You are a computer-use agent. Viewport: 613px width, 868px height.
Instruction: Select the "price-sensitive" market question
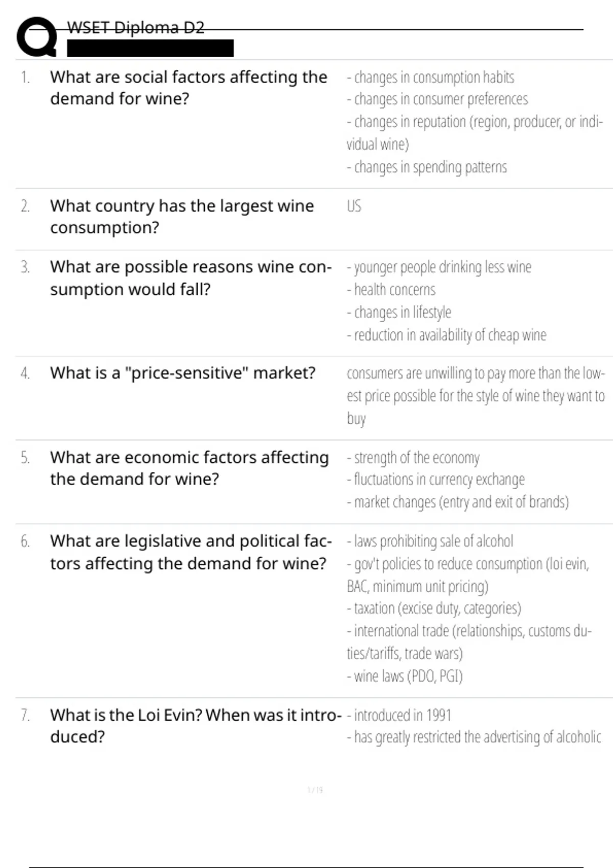[182, 373]
